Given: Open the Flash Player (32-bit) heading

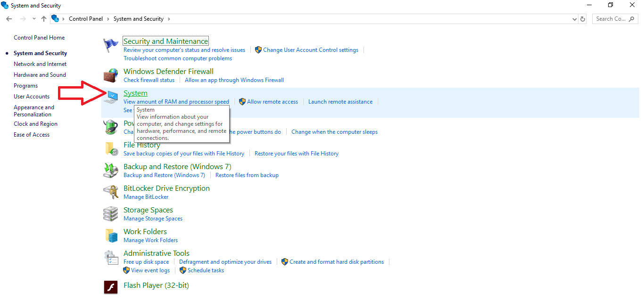Looking at the screenshot, I should tap(156, 285).
